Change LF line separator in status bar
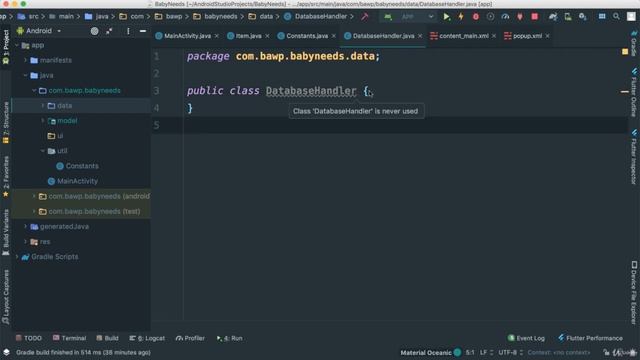The height and width of the screenshot is (360, 640). coord(486,352)
